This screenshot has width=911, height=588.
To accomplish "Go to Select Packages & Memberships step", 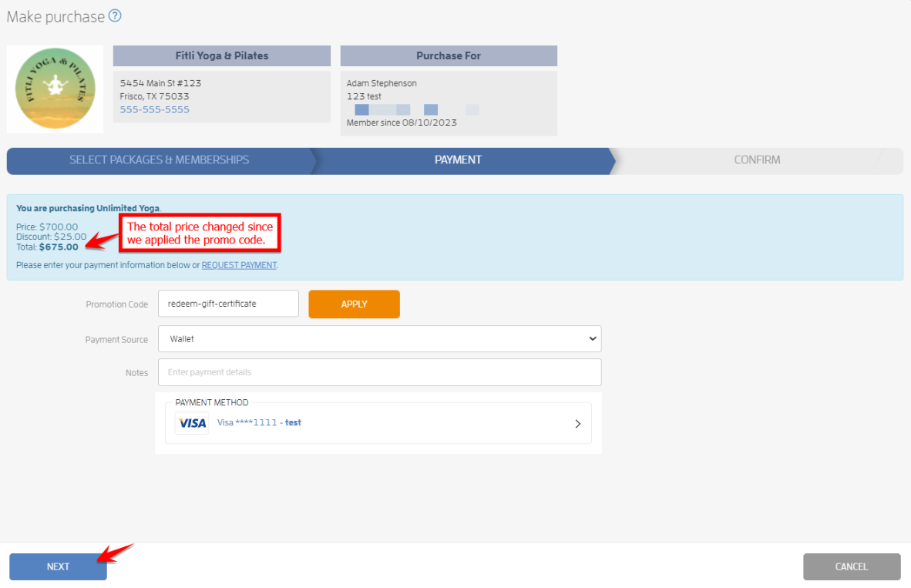I will (x=160, y=160).
